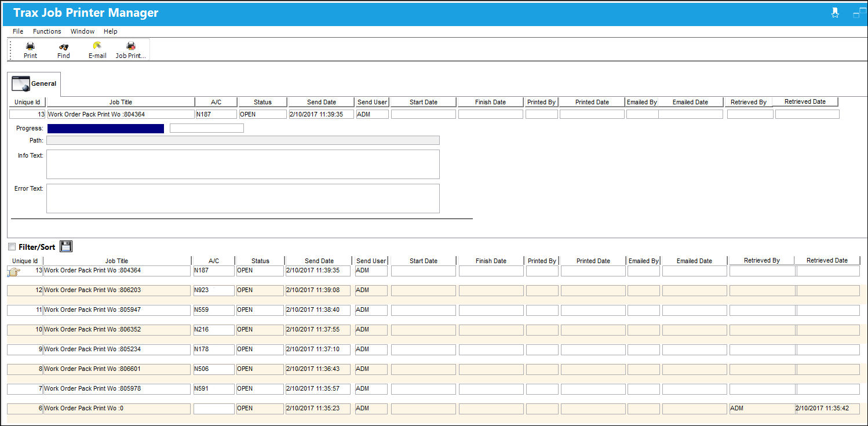The width and height of the screenshot is (868, 426).
Task: Open the Window menu
Action: click(x=82, y=31)
